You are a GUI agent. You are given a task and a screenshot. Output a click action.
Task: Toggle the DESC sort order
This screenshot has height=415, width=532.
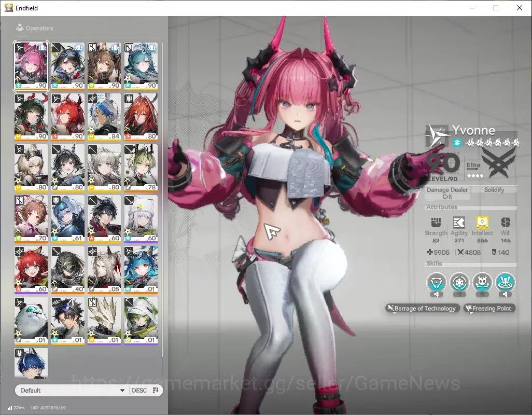point(139,390)
